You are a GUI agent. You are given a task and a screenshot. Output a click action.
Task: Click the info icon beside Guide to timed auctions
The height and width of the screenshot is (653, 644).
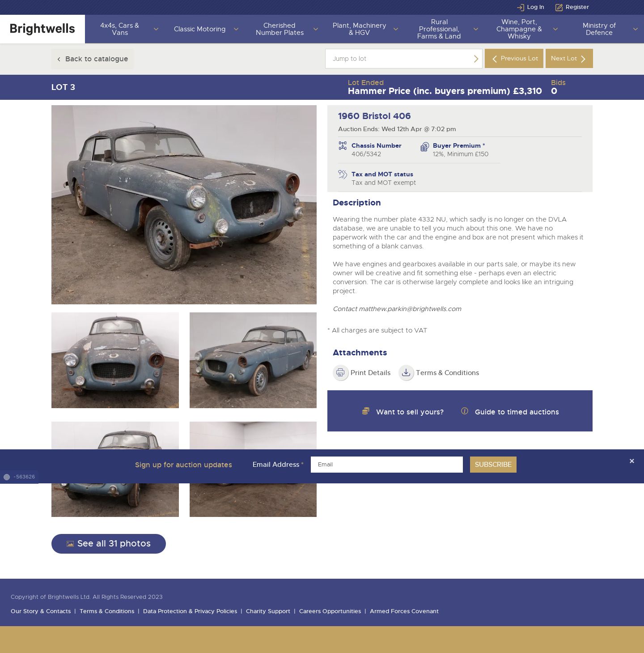[465, 411]
